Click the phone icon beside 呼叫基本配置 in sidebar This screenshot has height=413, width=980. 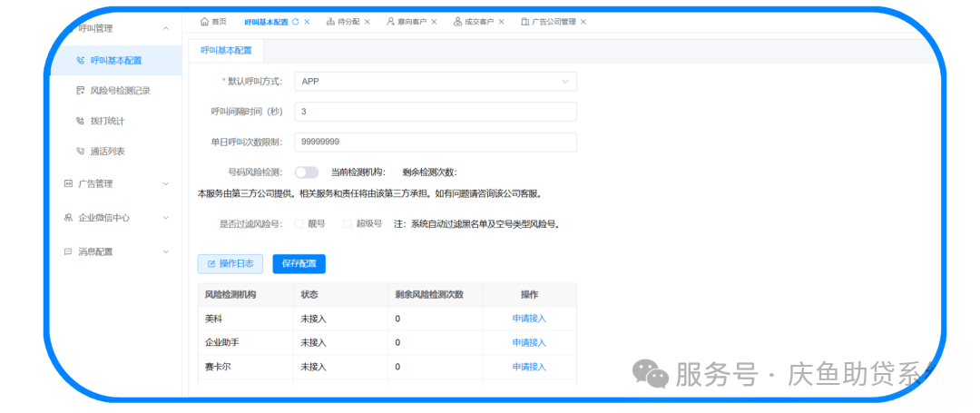point(80,61)
